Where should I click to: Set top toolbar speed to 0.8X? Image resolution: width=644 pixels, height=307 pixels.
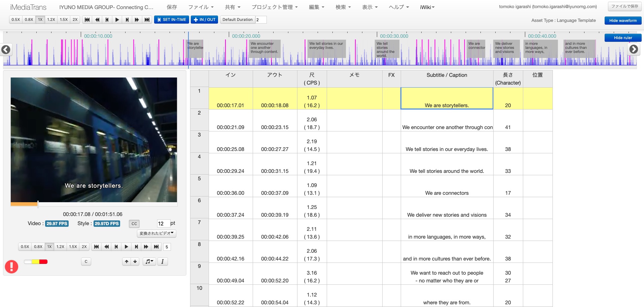pos(29,20)
